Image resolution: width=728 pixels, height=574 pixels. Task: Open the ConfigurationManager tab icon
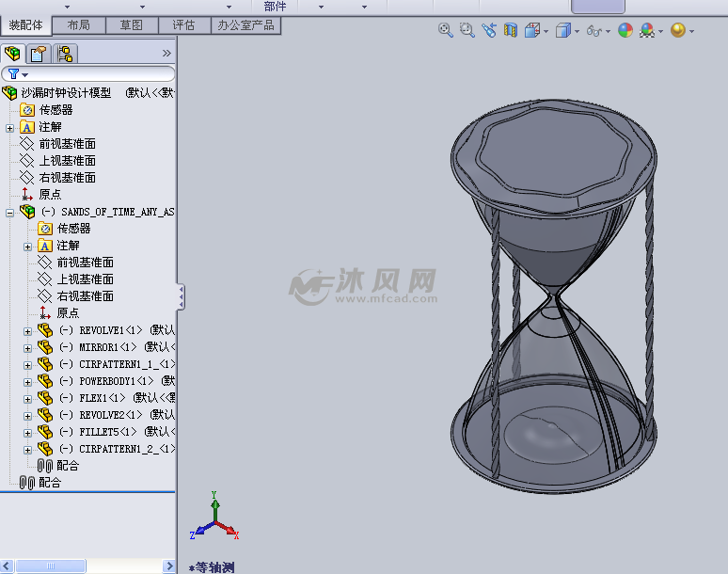[65, 54]
